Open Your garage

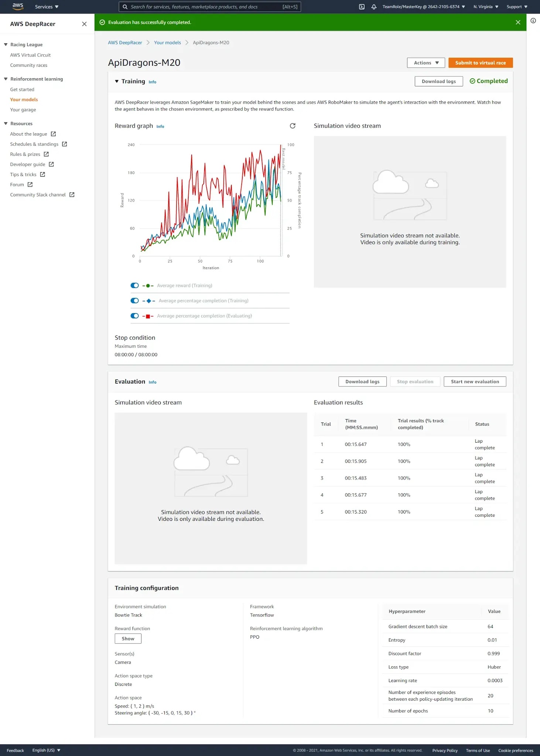click(x=23, y=110)
